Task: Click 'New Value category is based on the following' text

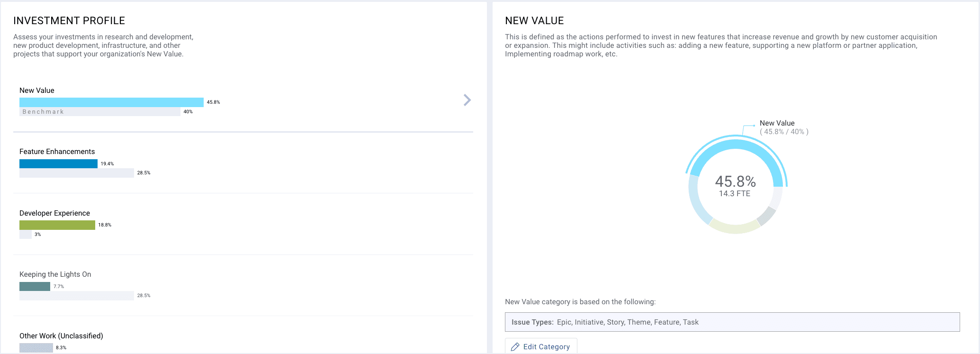Action: click(580, 302)
